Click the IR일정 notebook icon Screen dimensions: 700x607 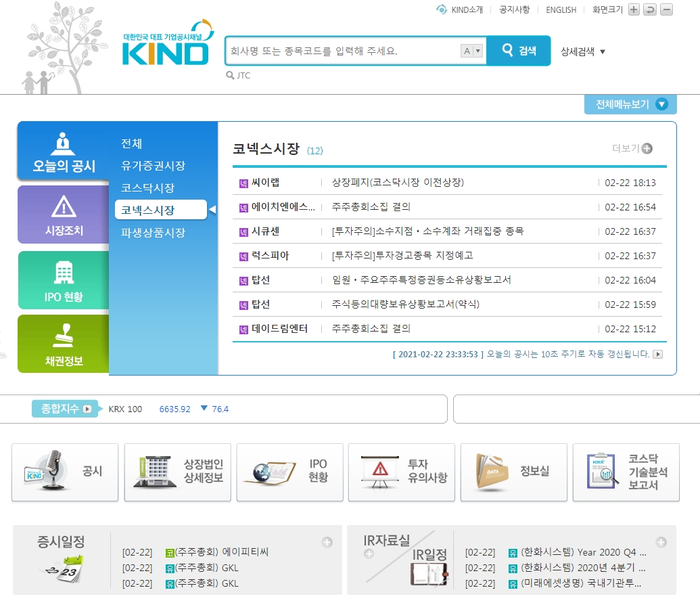click(x=429, y=574)
